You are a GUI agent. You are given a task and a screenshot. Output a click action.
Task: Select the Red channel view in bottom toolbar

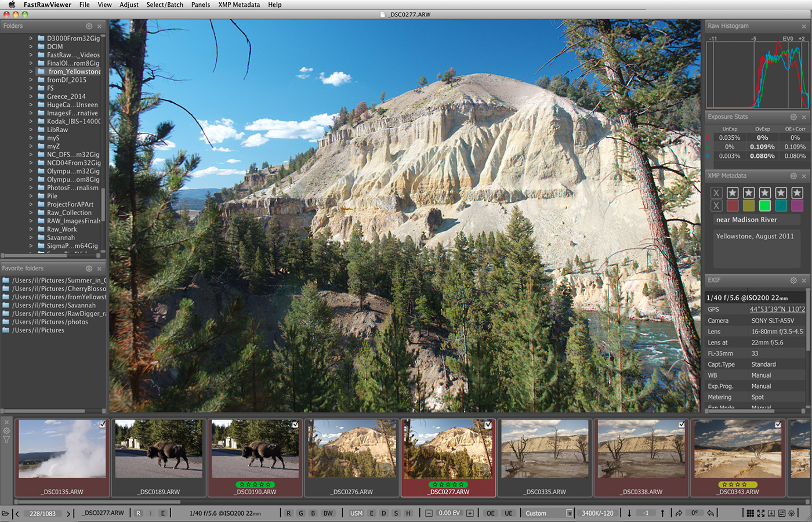coord(288,513)
